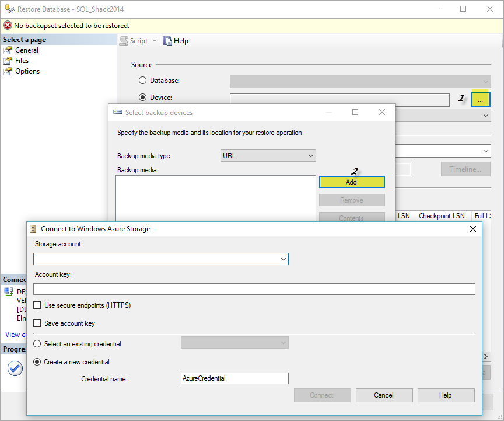Screen dimensions: 504x421
Task: Click the Select backup devices title icon
Action: click(x=118, y=112)
